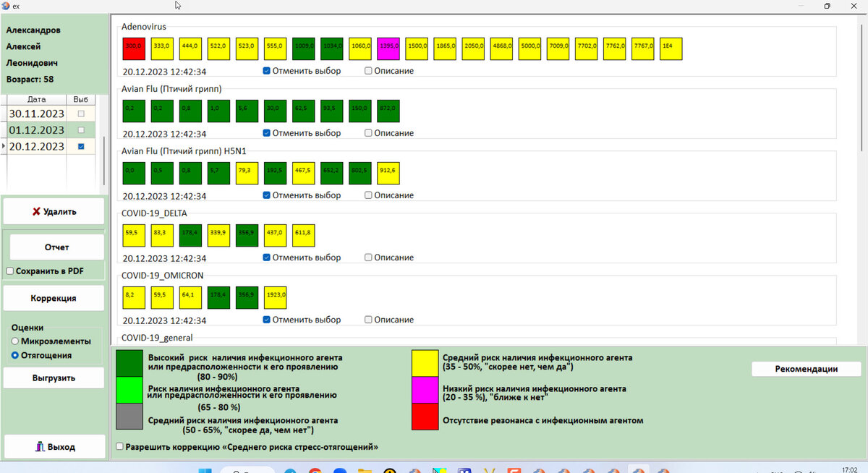The image size is (868, 473).
Task: Tick the checkbox for date 30.11.2023
Action: (80, 114)
